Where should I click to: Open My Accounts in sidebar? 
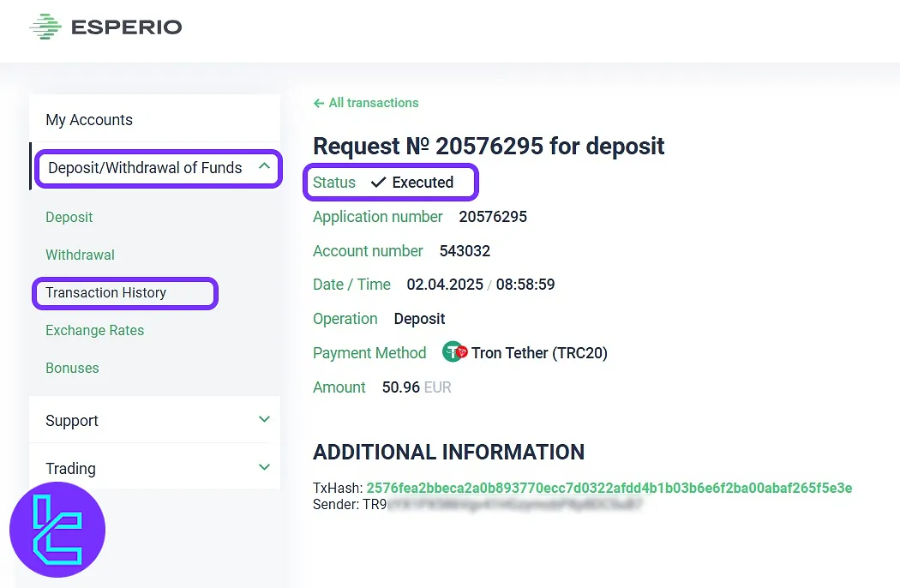(x=89, y=119)
